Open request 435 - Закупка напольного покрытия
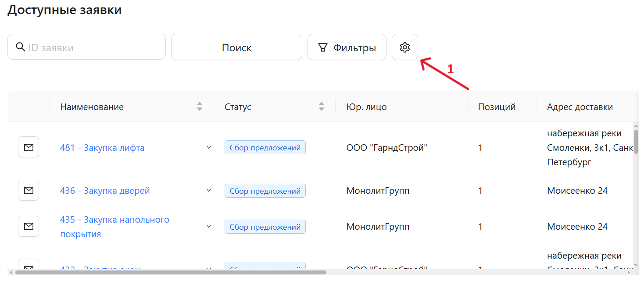644x281 pixels. click(114, 227)
